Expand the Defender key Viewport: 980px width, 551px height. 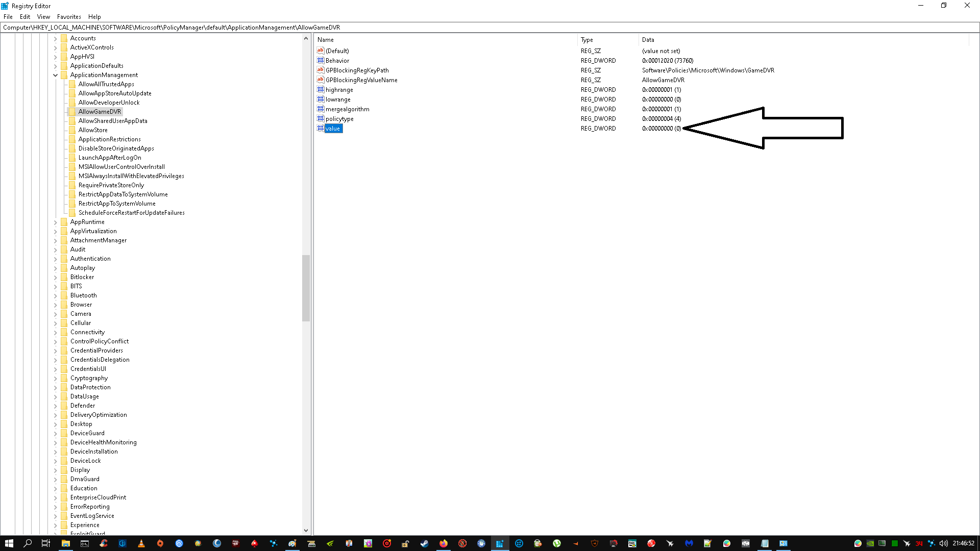pos(56,406)
